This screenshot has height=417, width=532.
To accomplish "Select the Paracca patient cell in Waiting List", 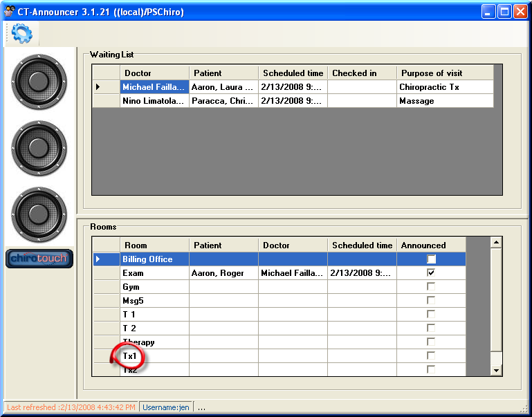I will [223, 101].
